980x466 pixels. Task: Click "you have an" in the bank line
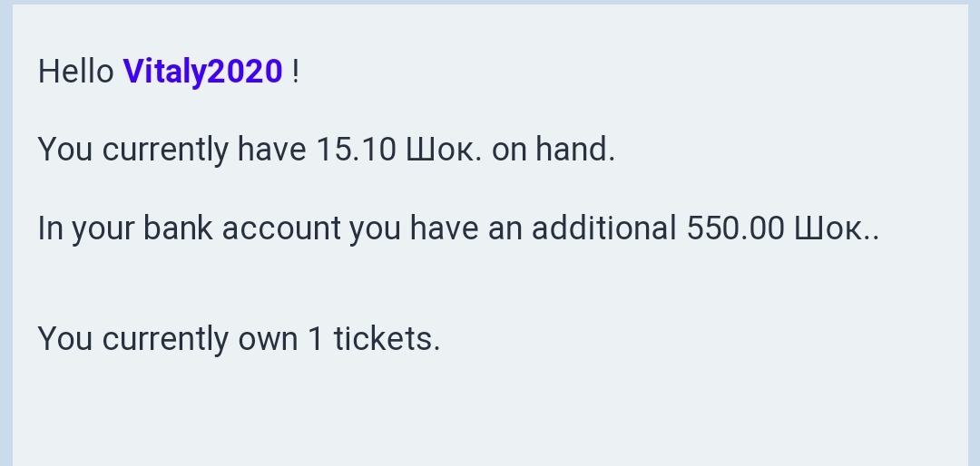click(435, 228)
